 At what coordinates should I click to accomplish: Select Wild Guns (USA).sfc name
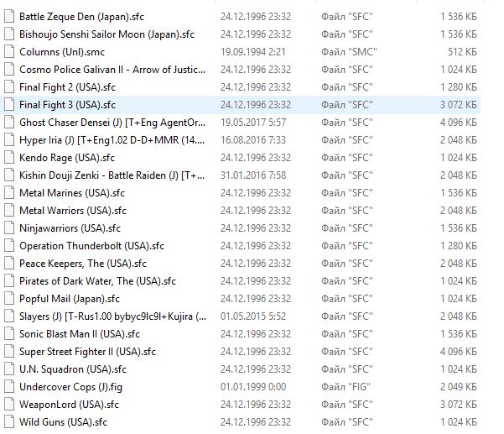tap(64, 422)
